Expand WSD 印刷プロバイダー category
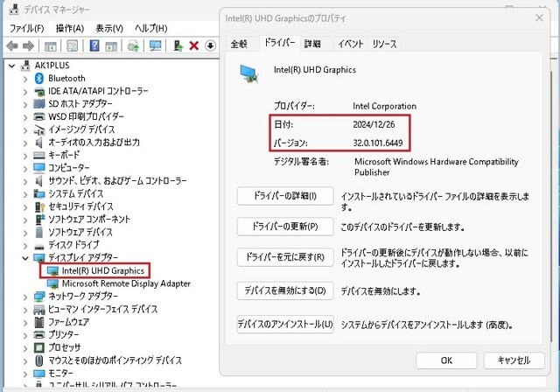This screenshot has height=392, width=560. (25, 117)
